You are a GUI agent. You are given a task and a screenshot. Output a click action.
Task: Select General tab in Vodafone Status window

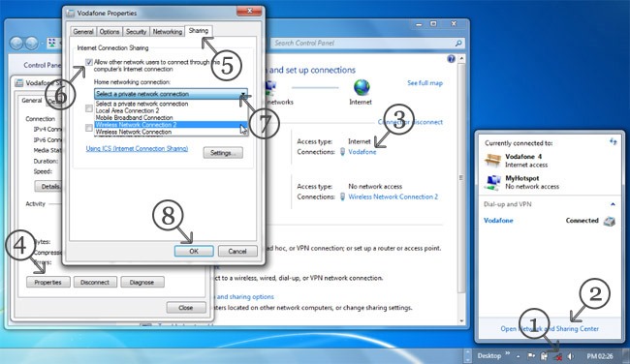(x=31, y=101)
